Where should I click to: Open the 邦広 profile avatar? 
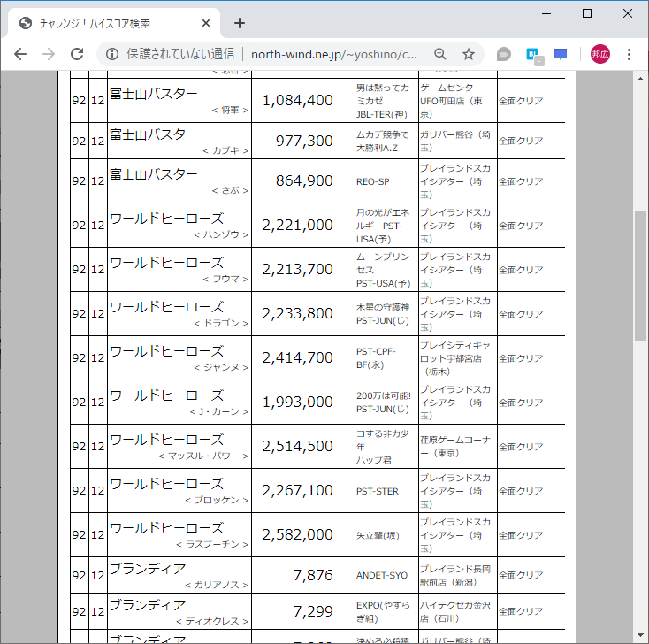[600, 54]
